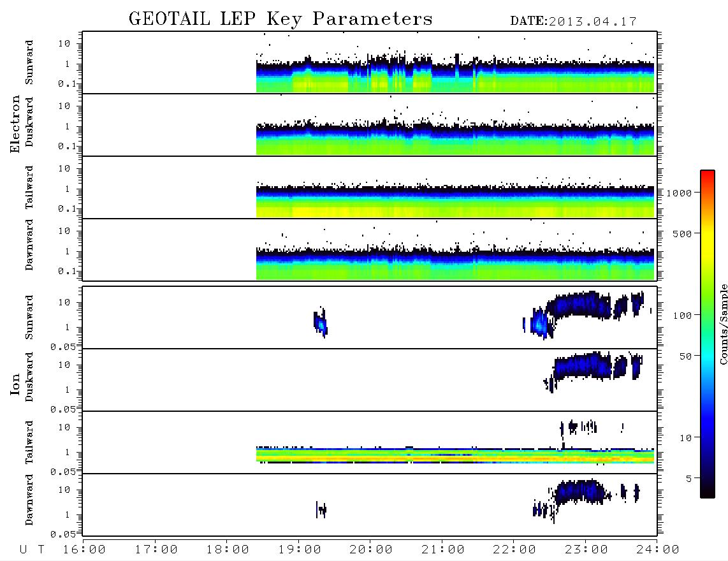Select the 17:00 time axis tick label
728x561 pixels.
point(156,550)
